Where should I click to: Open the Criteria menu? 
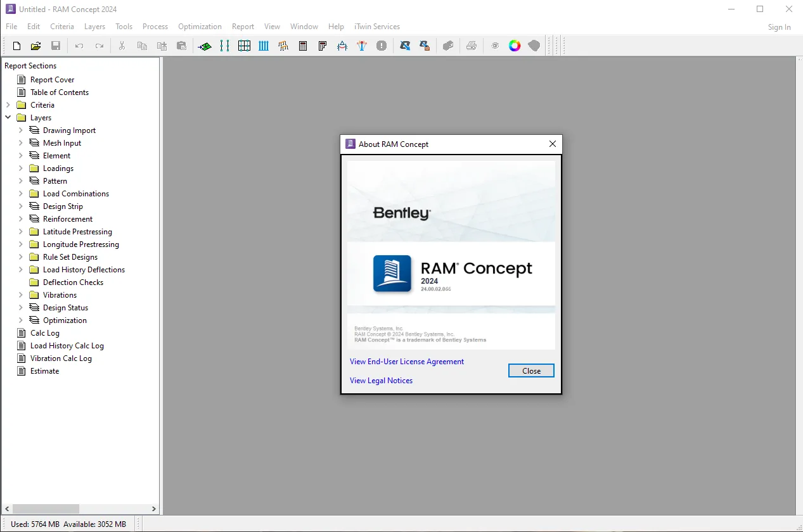point(62,27)
